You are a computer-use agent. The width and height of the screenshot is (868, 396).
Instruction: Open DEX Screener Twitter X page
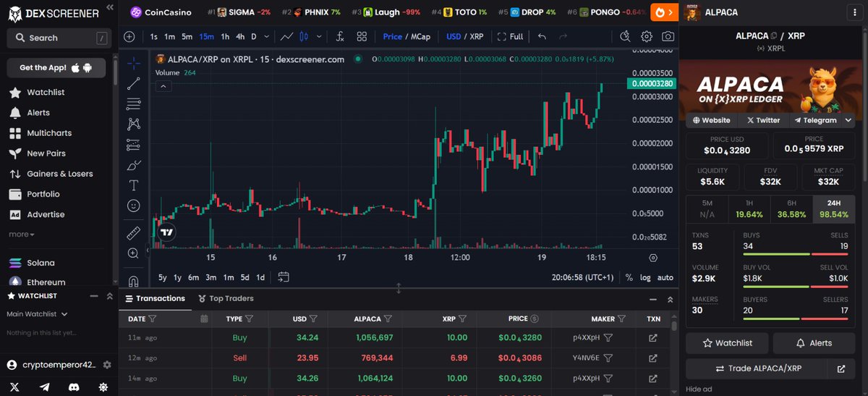coord(14,387)
